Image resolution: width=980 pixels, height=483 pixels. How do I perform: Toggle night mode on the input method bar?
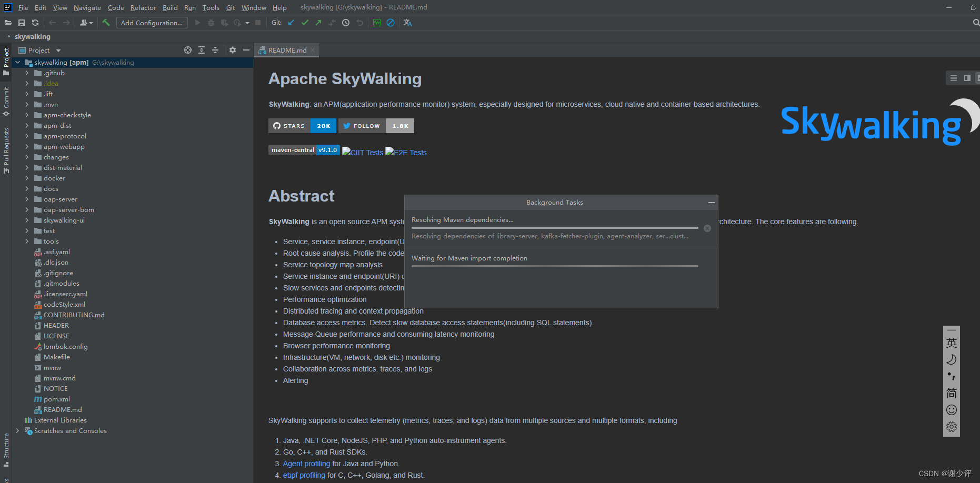click(x=951, y=359)
